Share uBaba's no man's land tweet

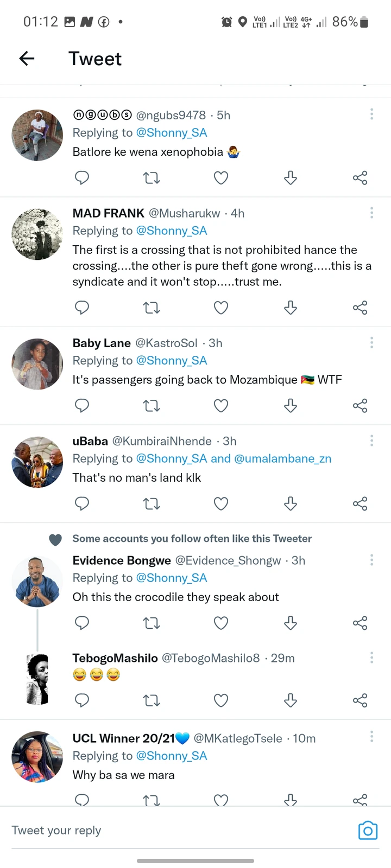360,504
